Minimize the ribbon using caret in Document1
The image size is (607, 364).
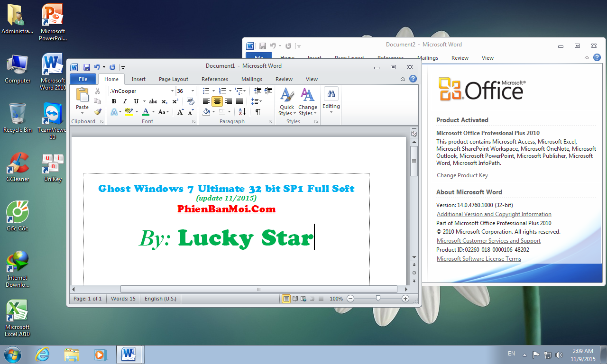tap(403, 79)
